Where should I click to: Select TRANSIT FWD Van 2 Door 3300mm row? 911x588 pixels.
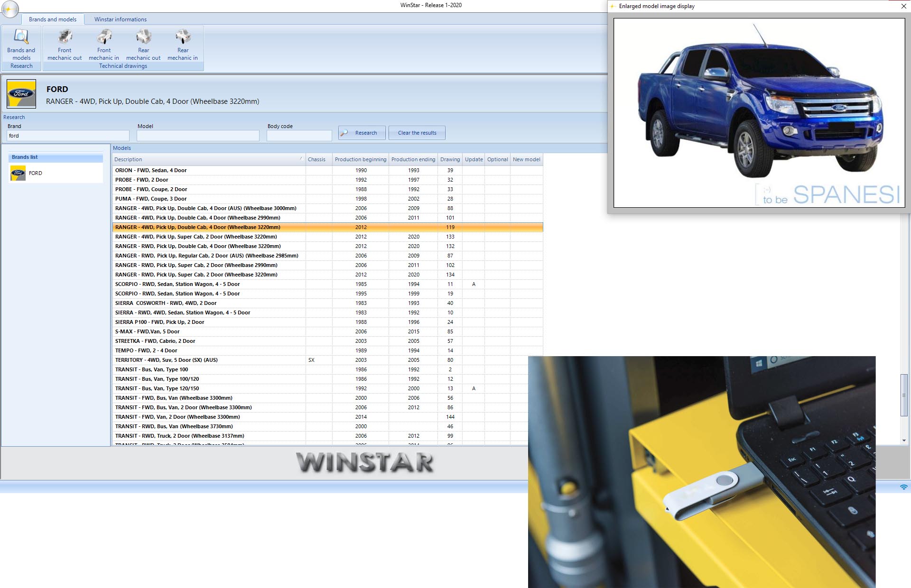(320, 417)
